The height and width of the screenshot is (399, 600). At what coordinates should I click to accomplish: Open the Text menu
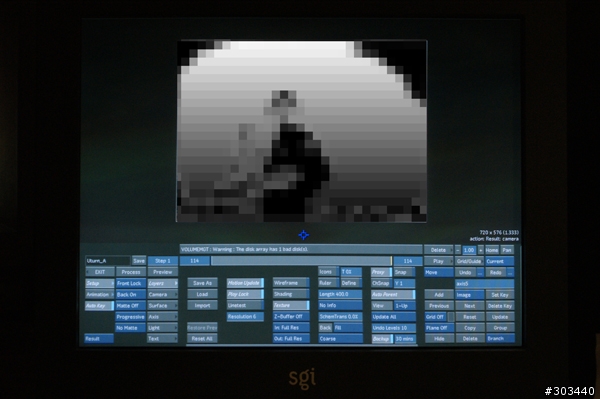coord(163,339)
